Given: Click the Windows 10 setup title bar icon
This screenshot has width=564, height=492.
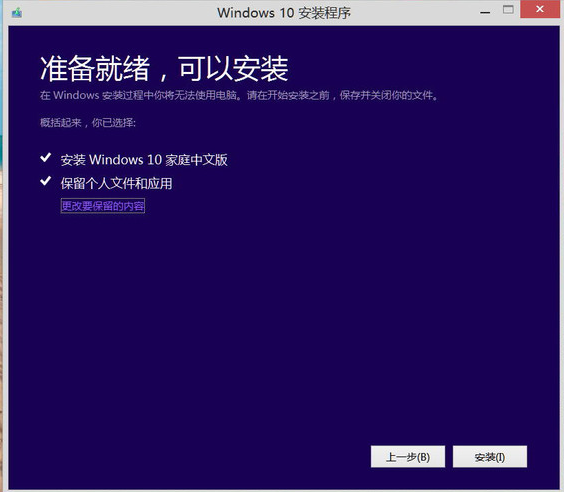Looking at the screenshot, I should coord(17,13).
